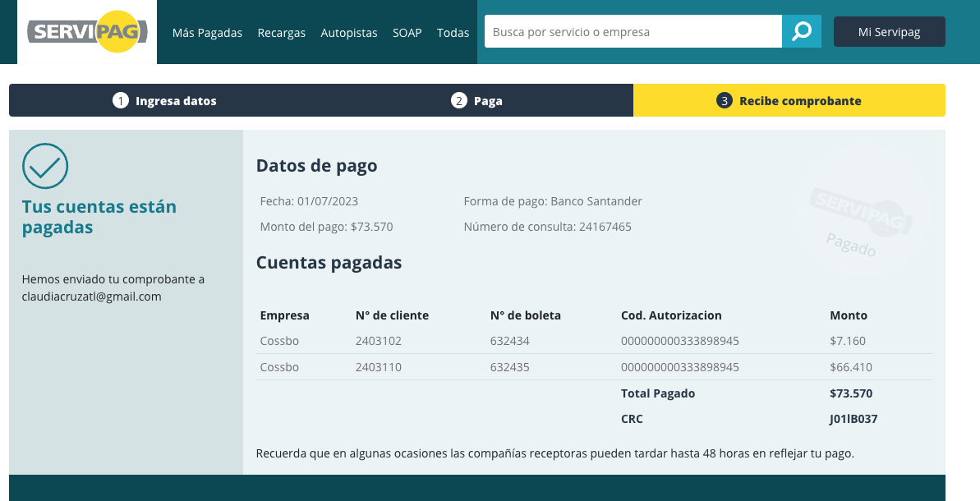Screen dimensions: 980x501
Task: Select the Recibe comprobante step
Action: 789,100
